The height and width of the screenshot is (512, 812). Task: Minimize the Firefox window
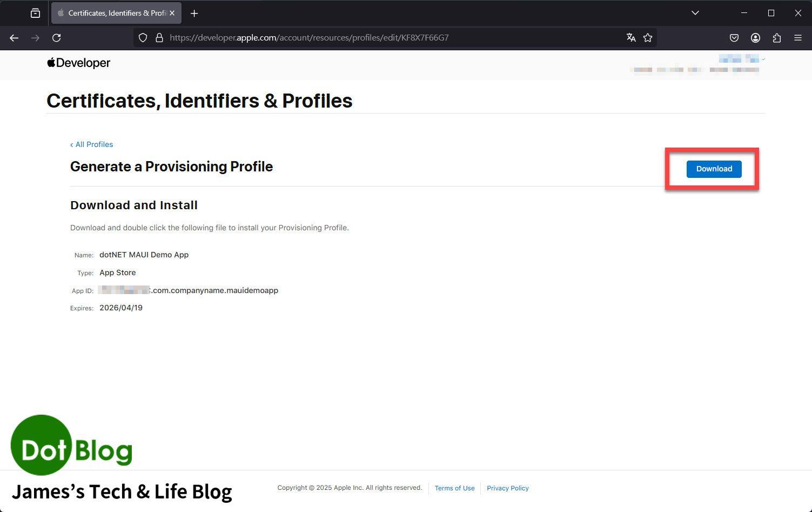coord(744,13)
